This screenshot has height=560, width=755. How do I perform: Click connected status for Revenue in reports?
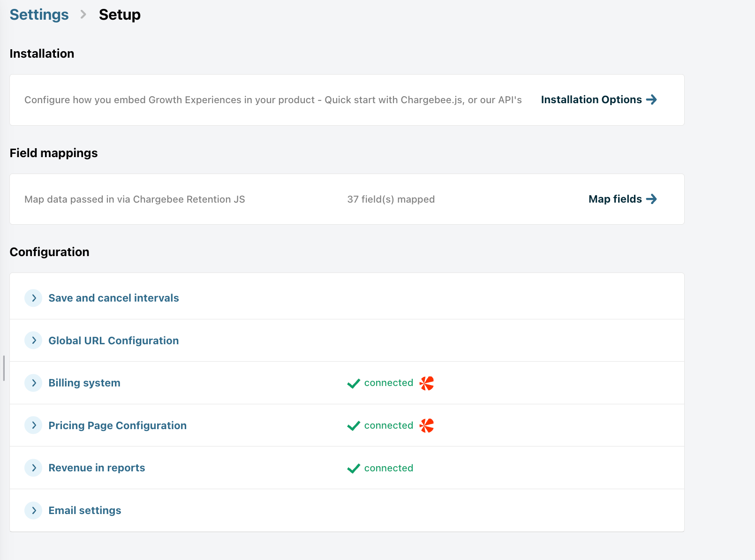[x=389, y=468]
